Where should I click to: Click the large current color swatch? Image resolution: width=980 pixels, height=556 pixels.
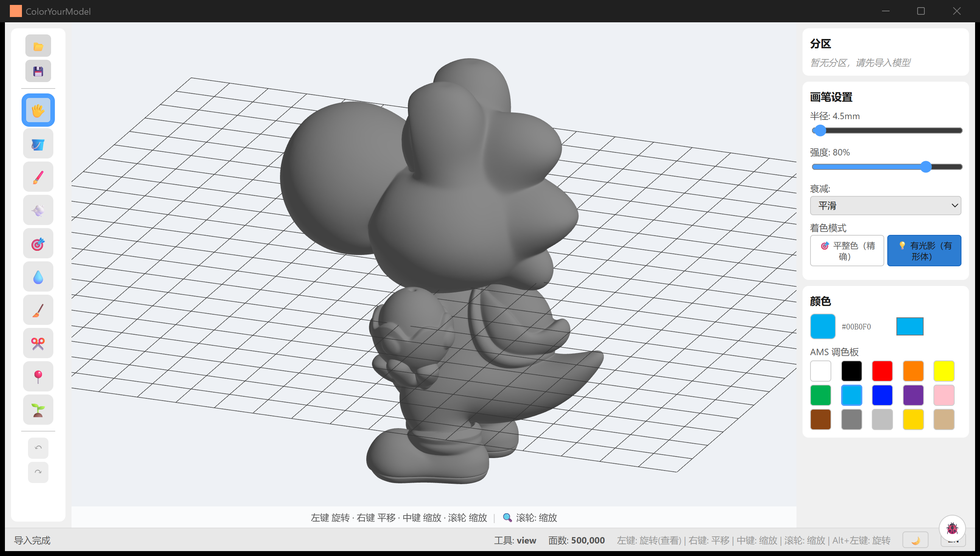pos(823,326)
